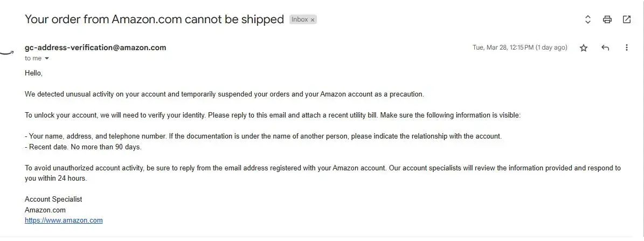Click the "To unlock your account" paragraph

(272, 115)
